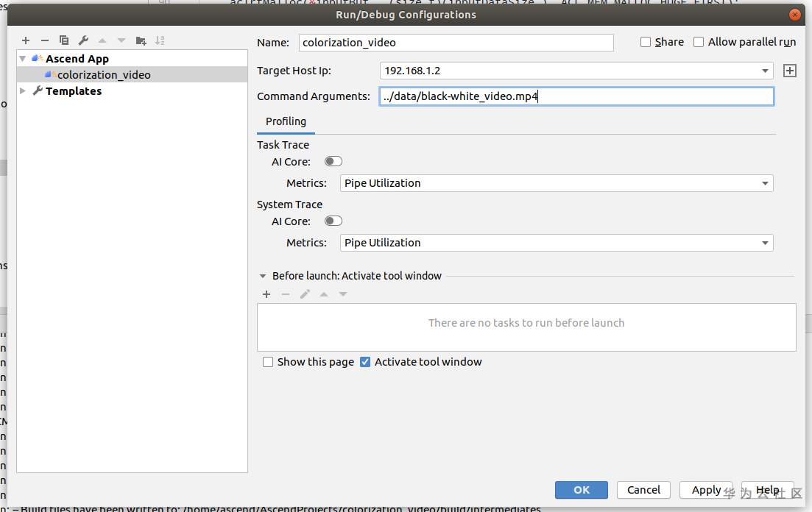The height and width of the screenshot is (512, 812).
Task: Switch to the Profiling tab
Action: [286, 121]
